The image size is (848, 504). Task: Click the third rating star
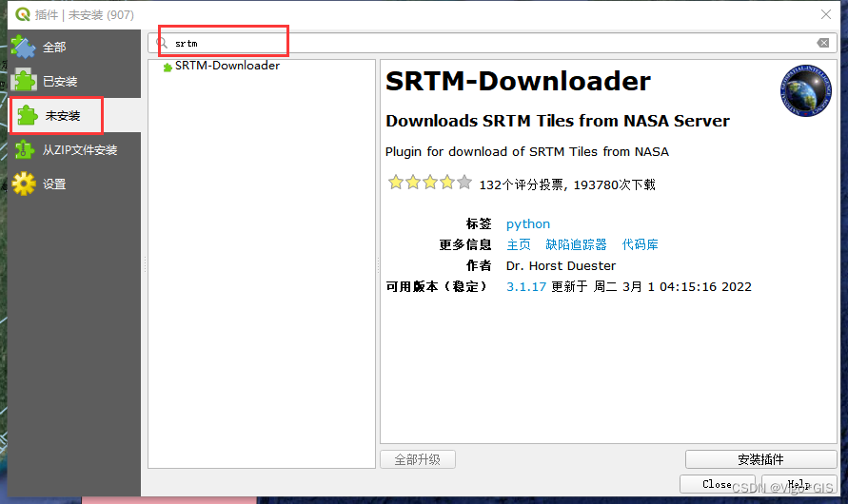(x=430, y=183)
